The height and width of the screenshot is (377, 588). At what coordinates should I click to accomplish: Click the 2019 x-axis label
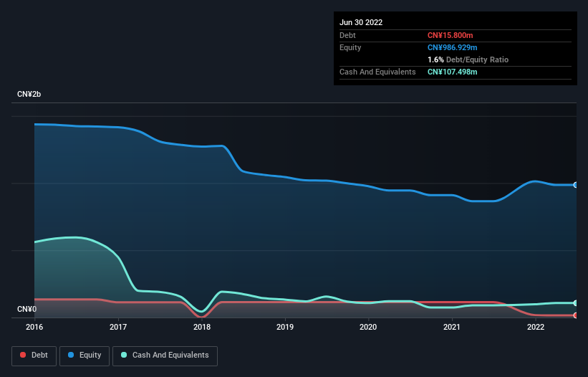coord(285,327)
